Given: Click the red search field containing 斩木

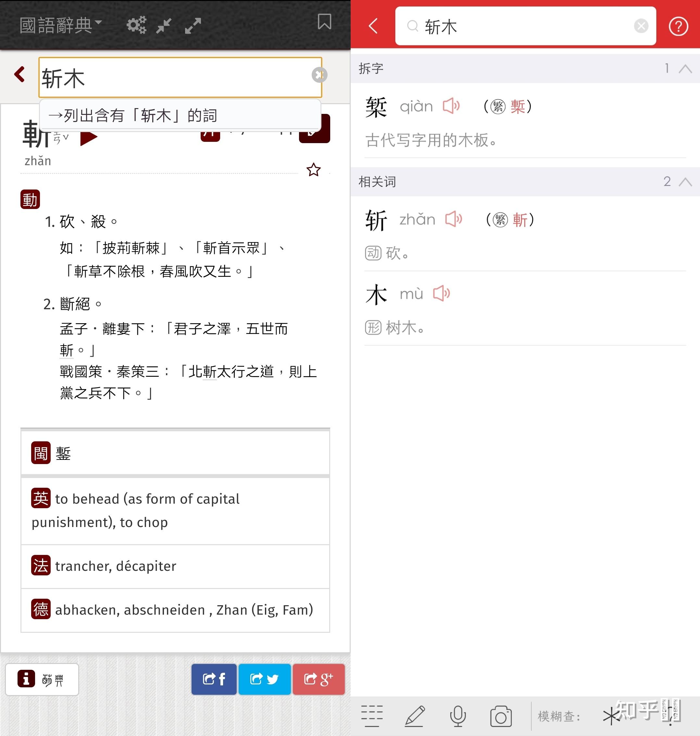Looking at the screenshot, I should pyautogui.click(x=522, y=27).
